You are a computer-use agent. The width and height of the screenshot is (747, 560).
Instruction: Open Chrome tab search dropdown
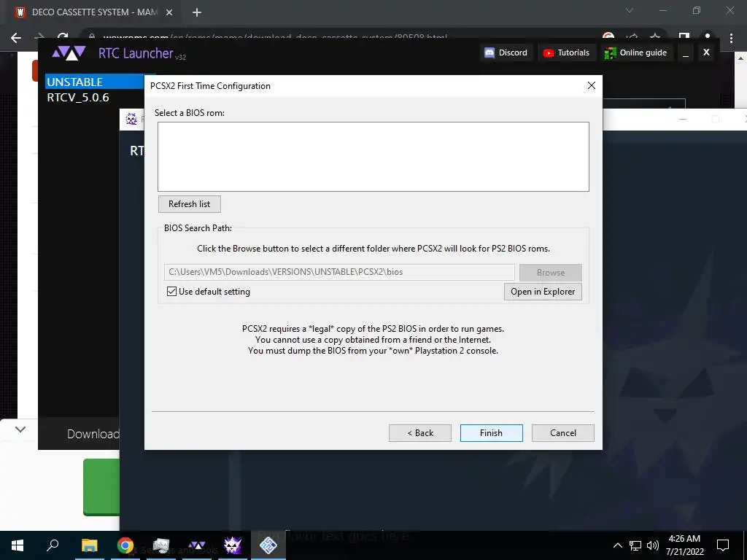coord(630,10)
